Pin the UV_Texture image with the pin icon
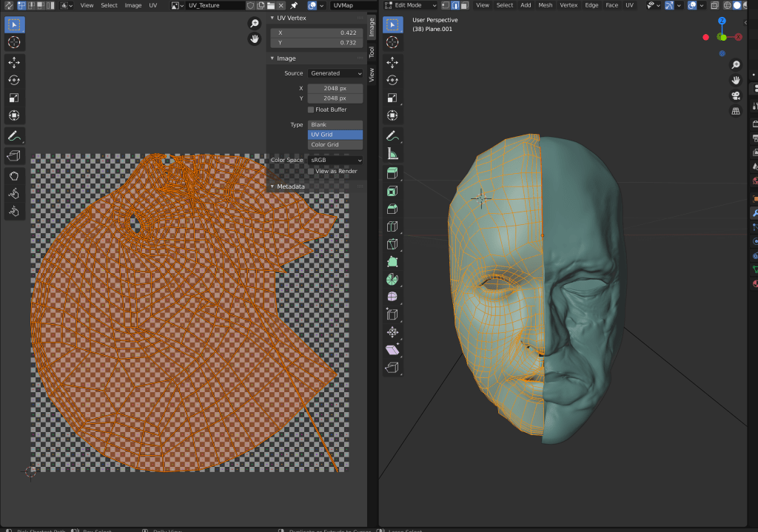 294,5
